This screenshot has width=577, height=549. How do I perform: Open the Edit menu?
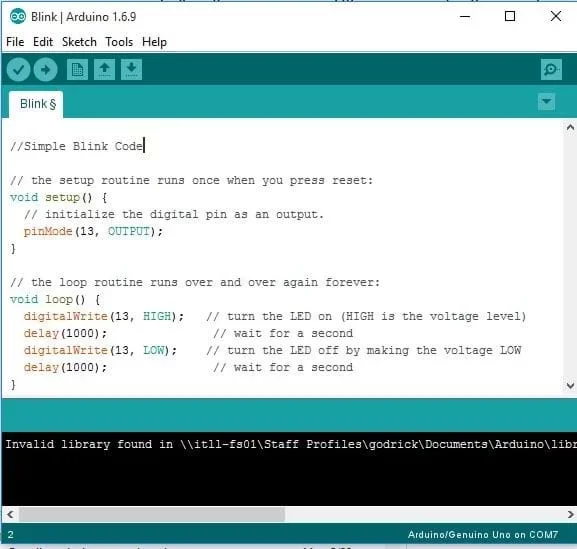[43, 42]
